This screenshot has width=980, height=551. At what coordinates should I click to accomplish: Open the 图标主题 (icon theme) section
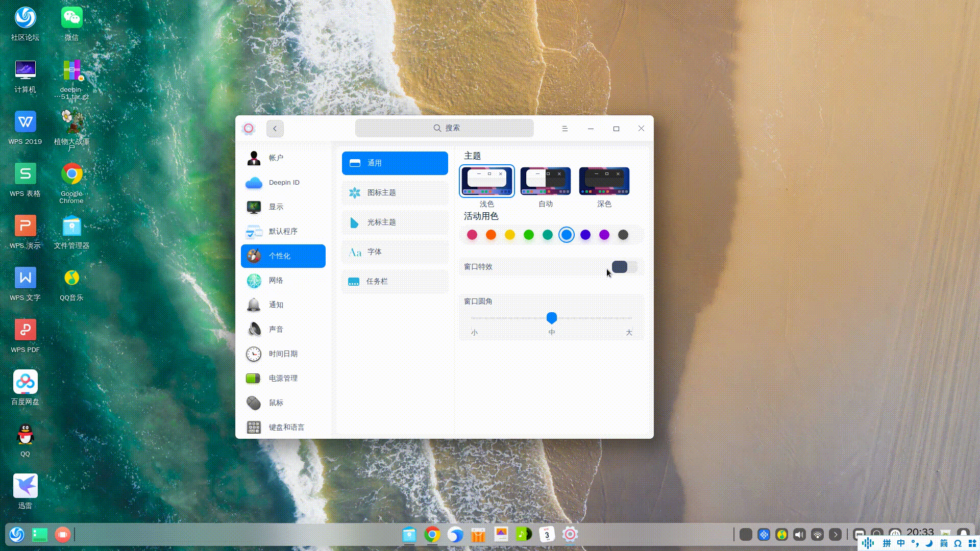pos(395,193)
